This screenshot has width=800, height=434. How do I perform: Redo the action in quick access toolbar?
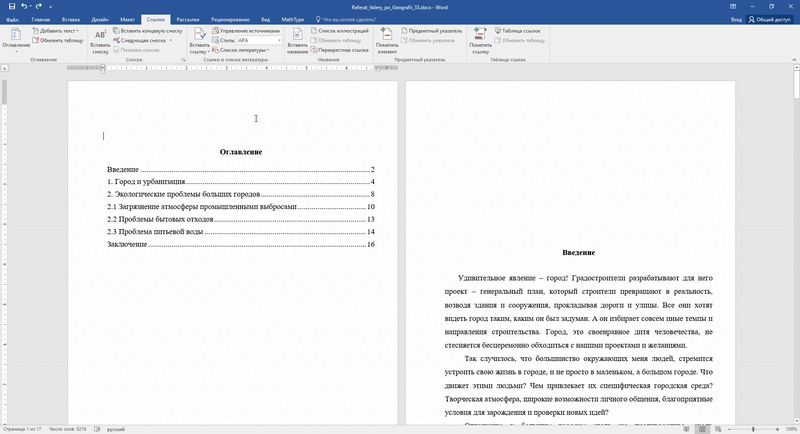[39, 7]
